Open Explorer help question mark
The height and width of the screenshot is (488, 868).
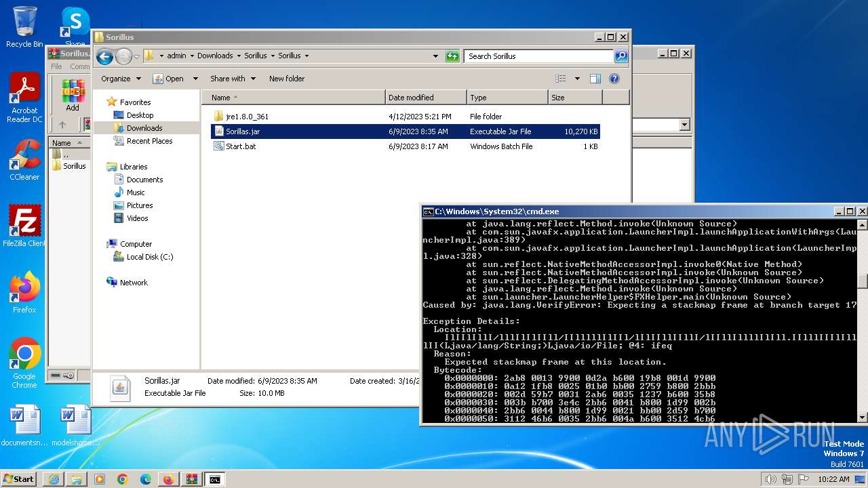click(614, 79)
